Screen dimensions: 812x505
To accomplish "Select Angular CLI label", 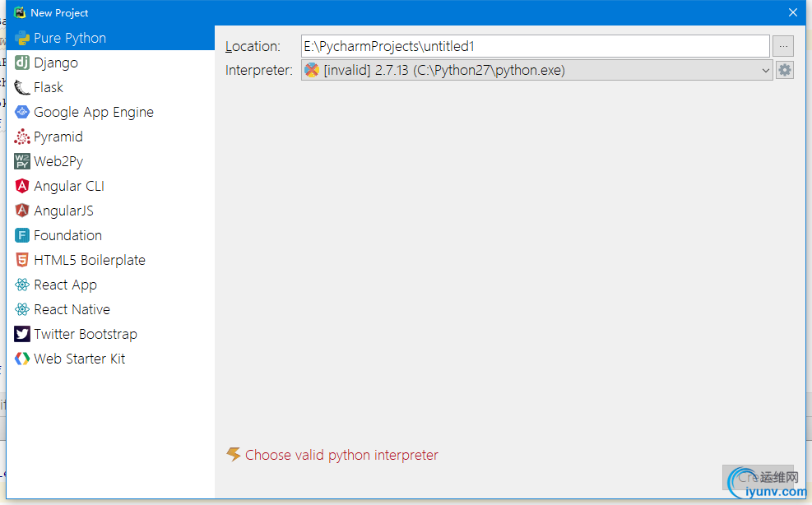I will coord(69,187).
